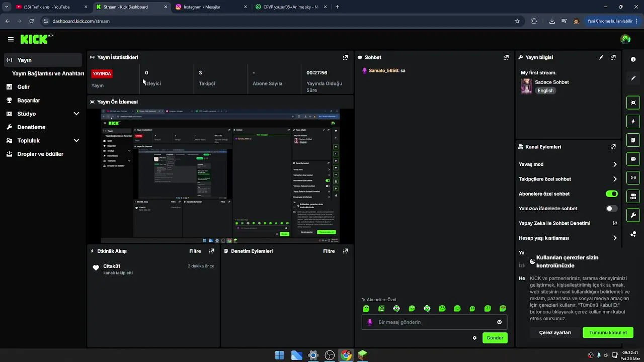This screenshot has height=362, width=644.
Task: Click the English language tag
Action: pos(545,90)
